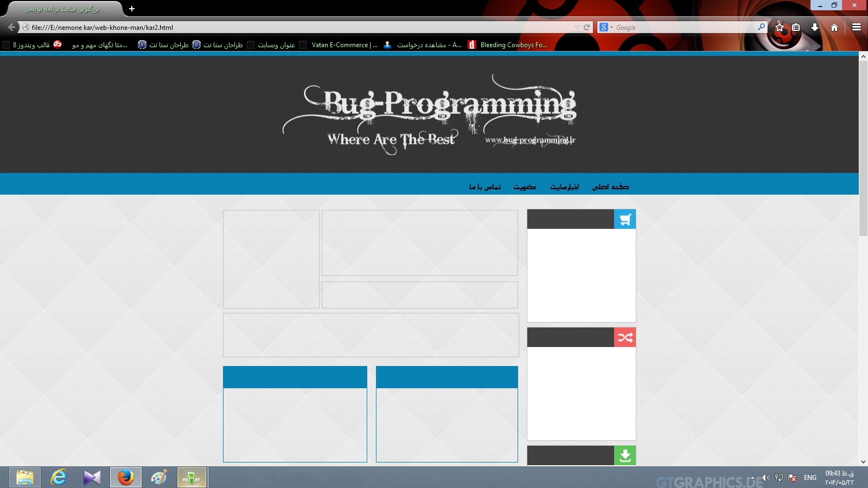The width and height of the screenshot is (868, 488).
Task: Switch to Firefox in the taskbar
Action: (126, 477)
